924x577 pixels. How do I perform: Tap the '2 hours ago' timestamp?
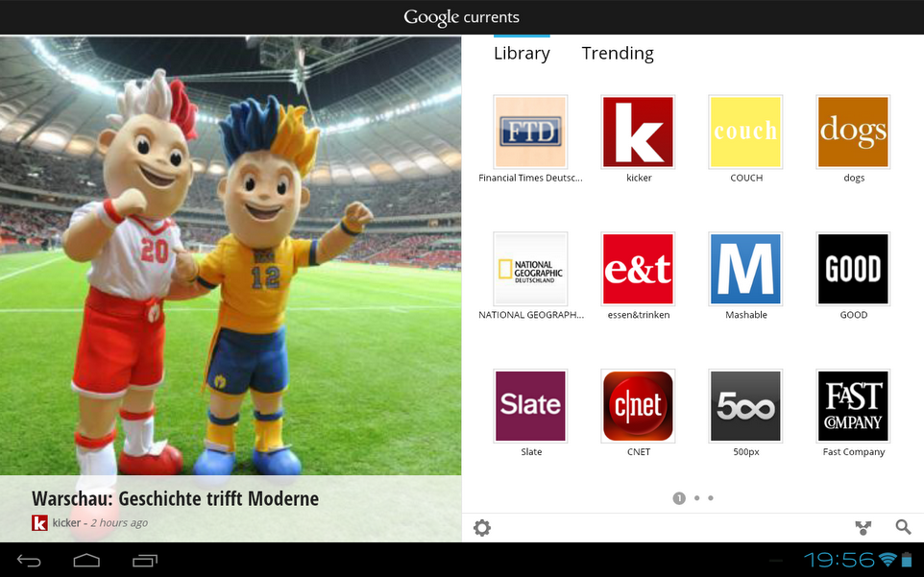click(119, 523)
